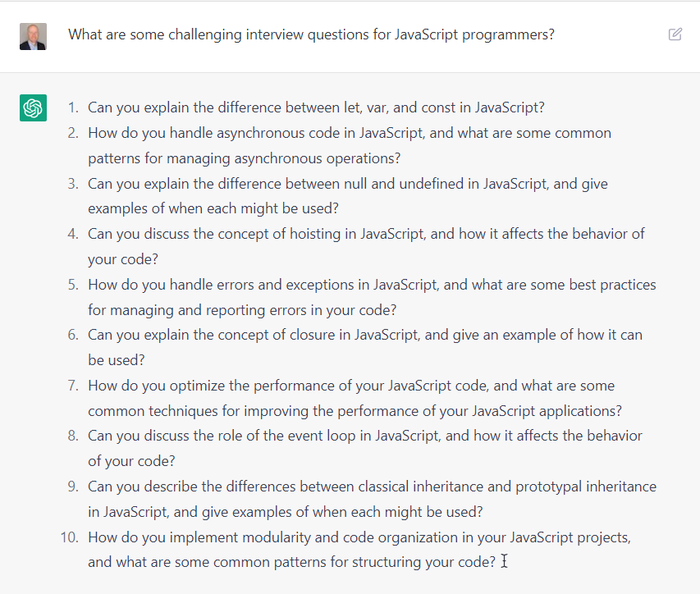
Task: Click the first line of question 5 on errors and exceptions
Action: 372,285
